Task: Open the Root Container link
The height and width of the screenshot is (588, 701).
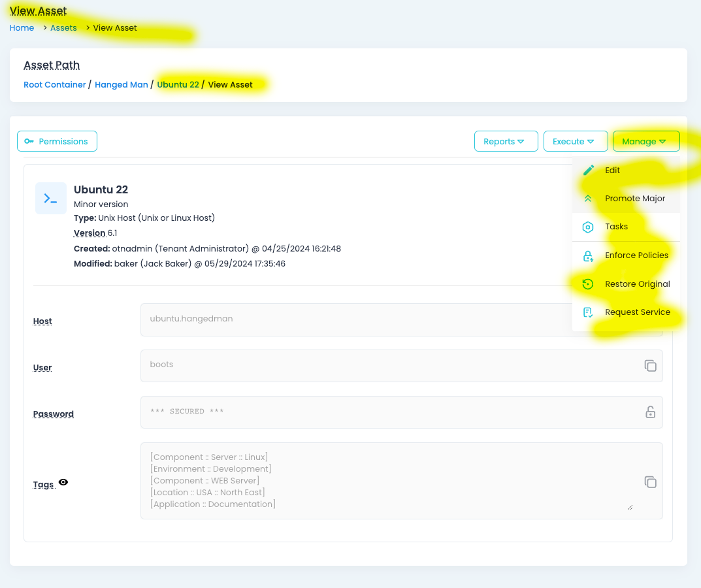Action: pos(54,84)
